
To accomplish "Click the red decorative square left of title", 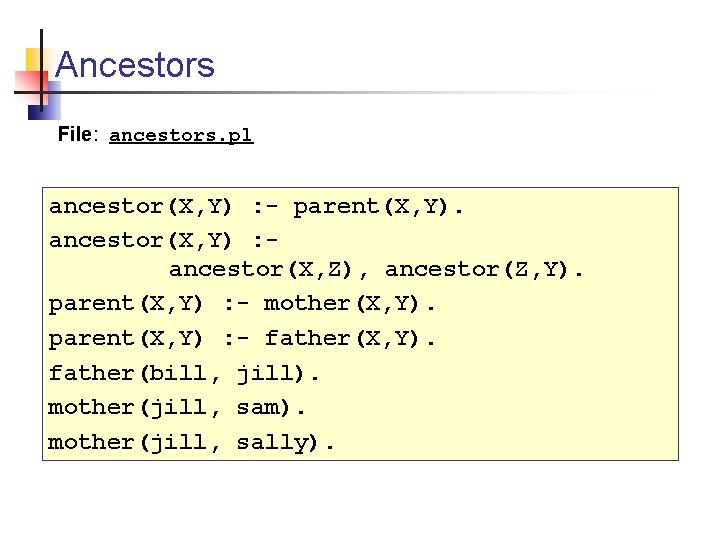I will [26, 86].
